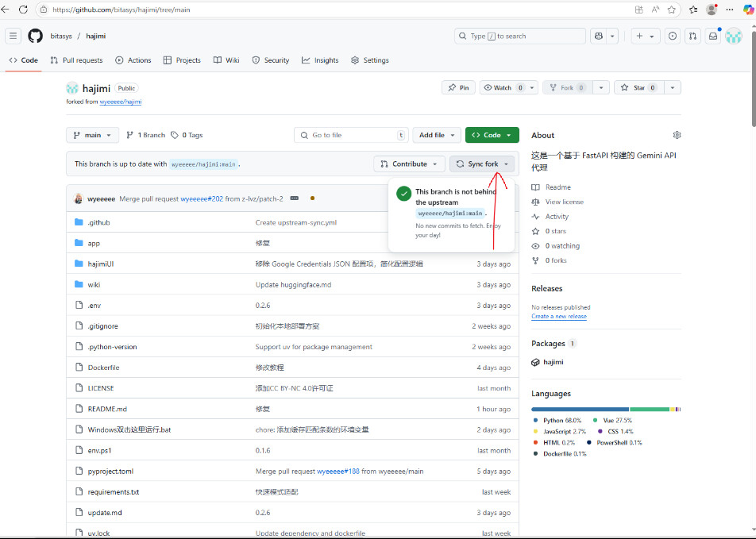
Task: Open the issues icon in header
Action: pos(673,36)
